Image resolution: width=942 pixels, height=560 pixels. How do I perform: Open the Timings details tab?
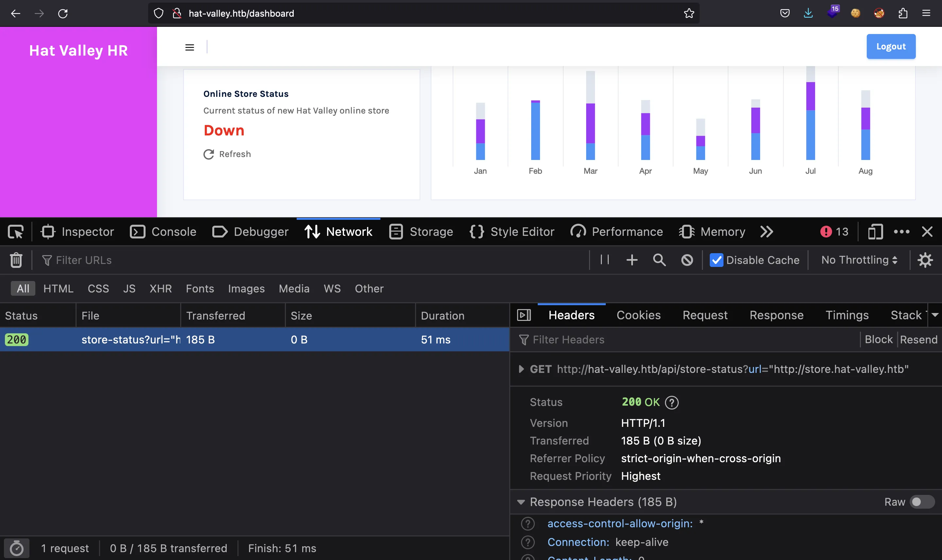click(x=847, y=315)
